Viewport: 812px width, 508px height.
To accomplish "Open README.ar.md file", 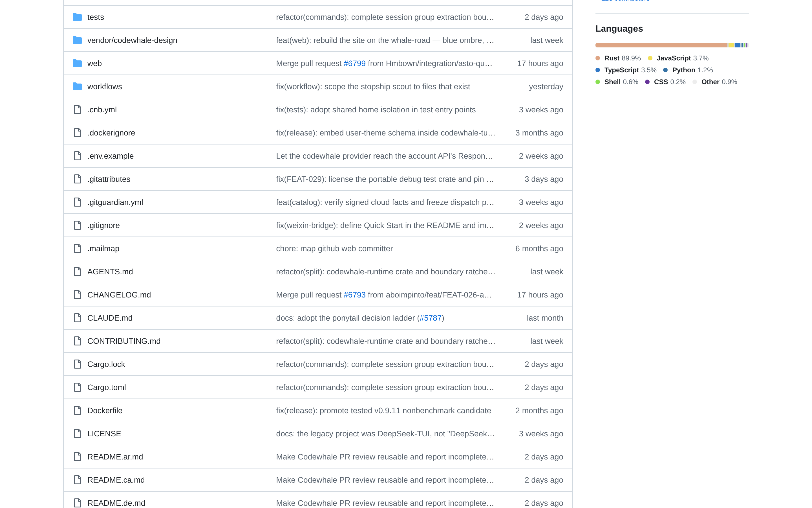I will (x=115, y=457).
